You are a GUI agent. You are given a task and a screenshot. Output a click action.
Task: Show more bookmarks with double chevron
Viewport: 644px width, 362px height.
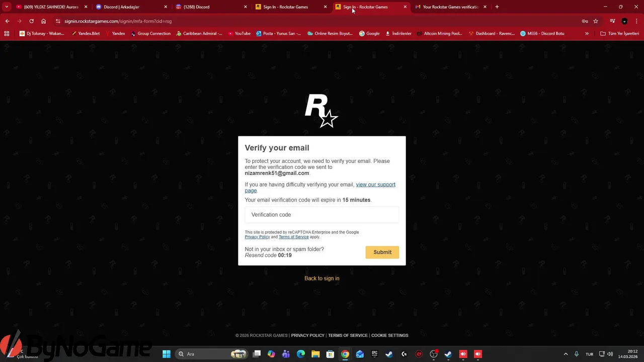click(587, 34)
